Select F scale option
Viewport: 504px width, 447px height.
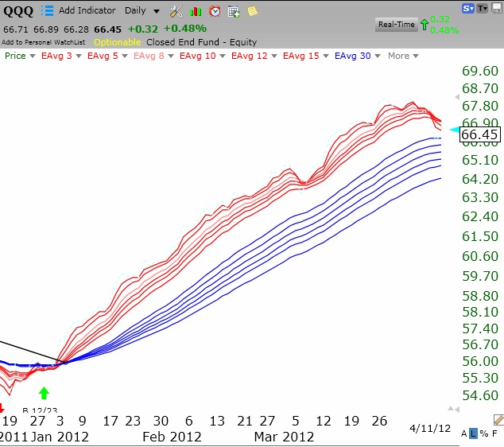tap(494, 433)
